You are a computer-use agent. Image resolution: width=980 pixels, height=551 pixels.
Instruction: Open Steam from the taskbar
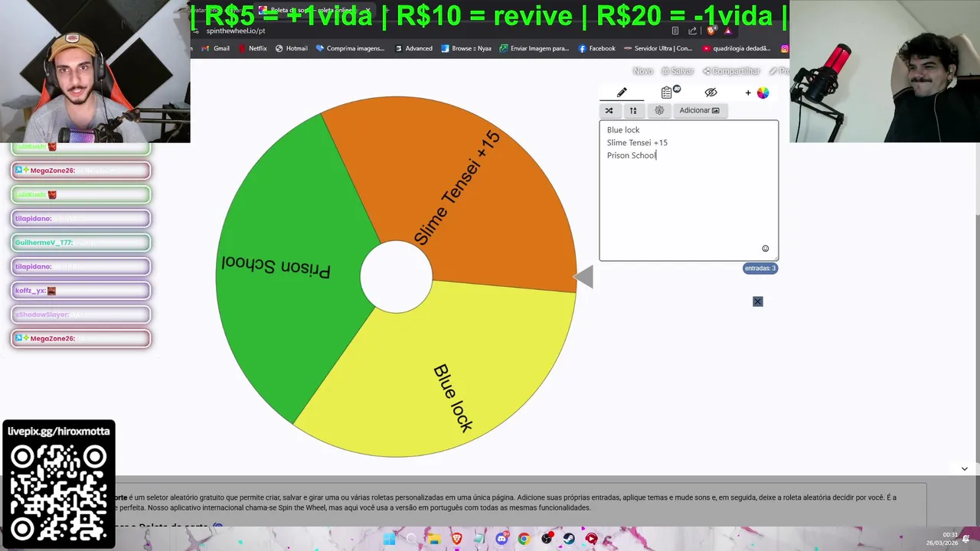coord(569,540)
